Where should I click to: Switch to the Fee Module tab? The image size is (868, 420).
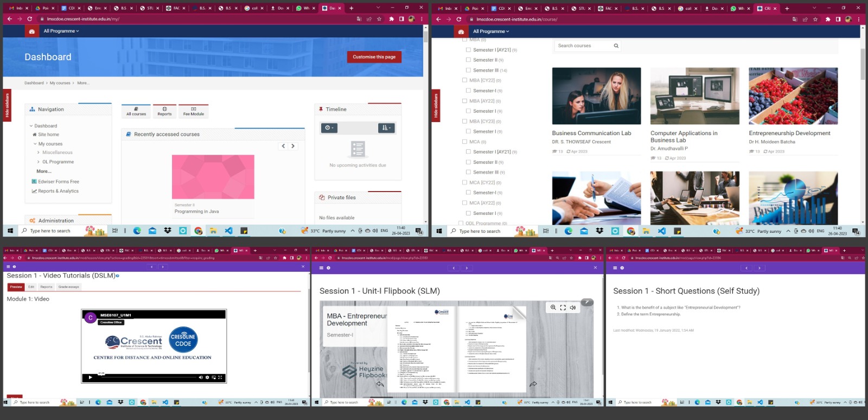(194, 111)
